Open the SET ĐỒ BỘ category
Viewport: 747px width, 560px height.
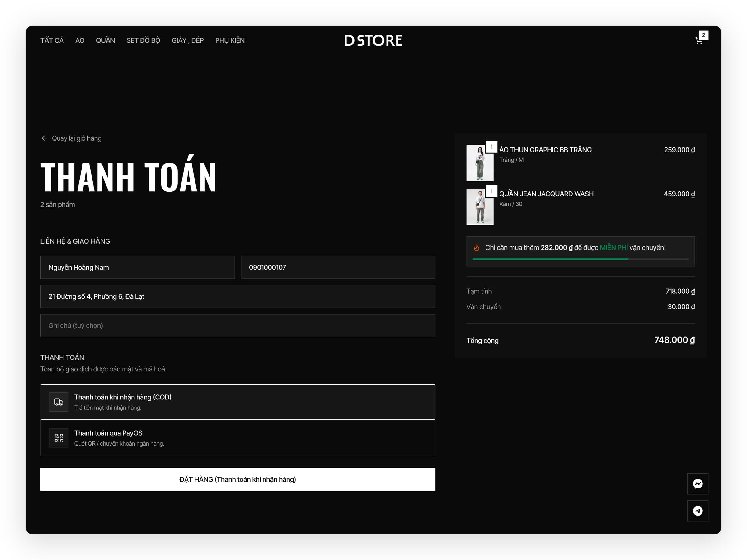[x=143, y=40]
